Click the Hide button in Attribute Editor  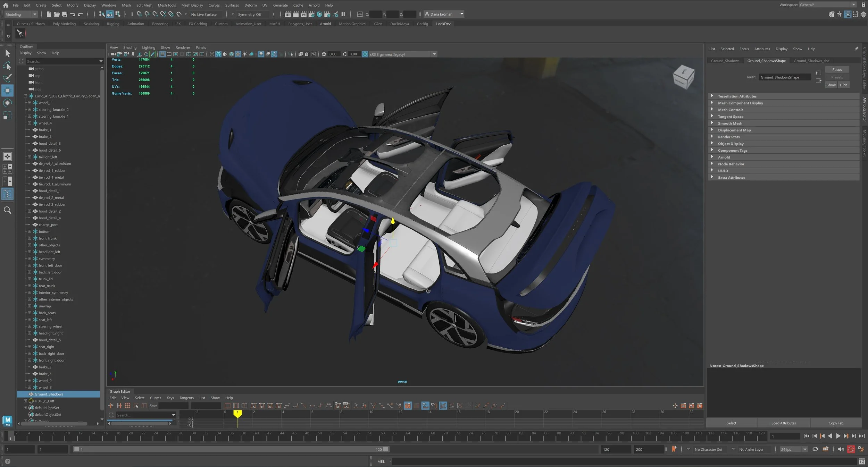point(843,85)
